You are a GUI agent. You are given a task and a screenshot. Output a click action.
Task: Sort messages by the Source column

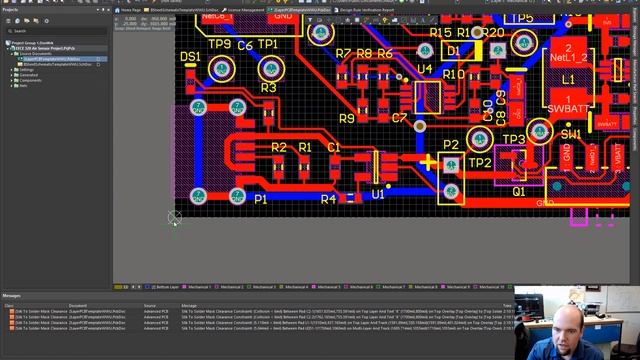click(x=150, y=305)
